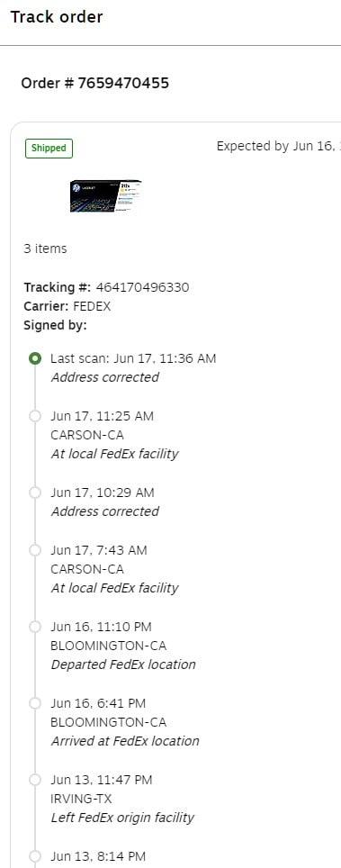
Task: Click the Jun 17, 7:43 AM timeline dot
Action: 35,550
